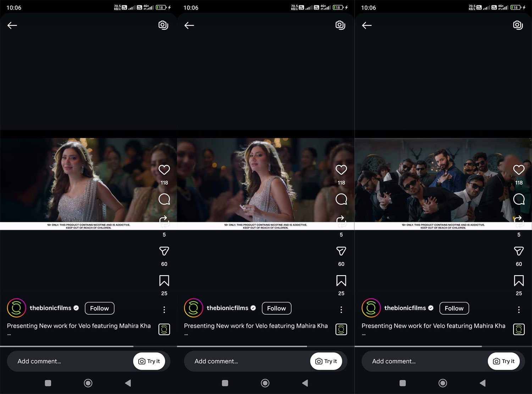The width and height of the screenshot is (532, 394).
Task: Follow thebionicfilms in the middle screen
Action: [276, 308]
